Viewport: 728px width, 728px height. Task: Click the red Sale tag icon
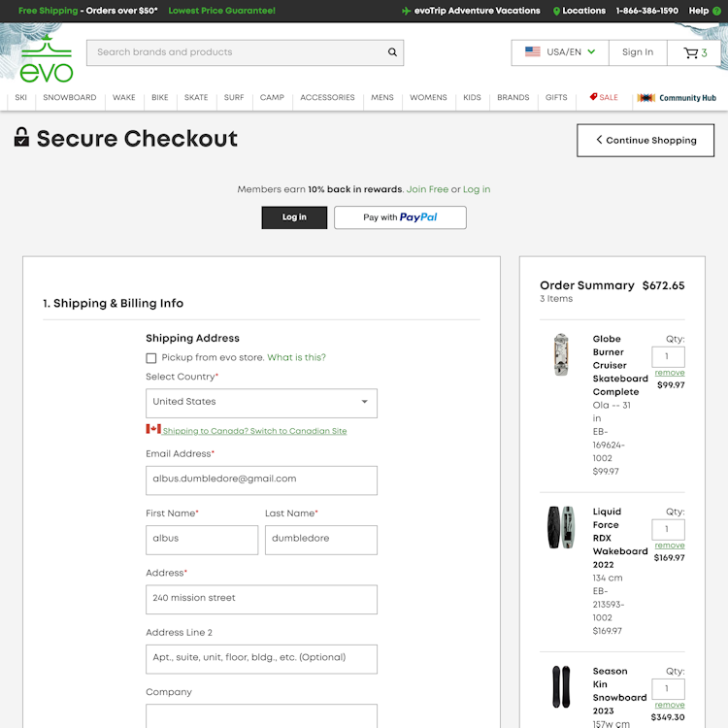593,96
